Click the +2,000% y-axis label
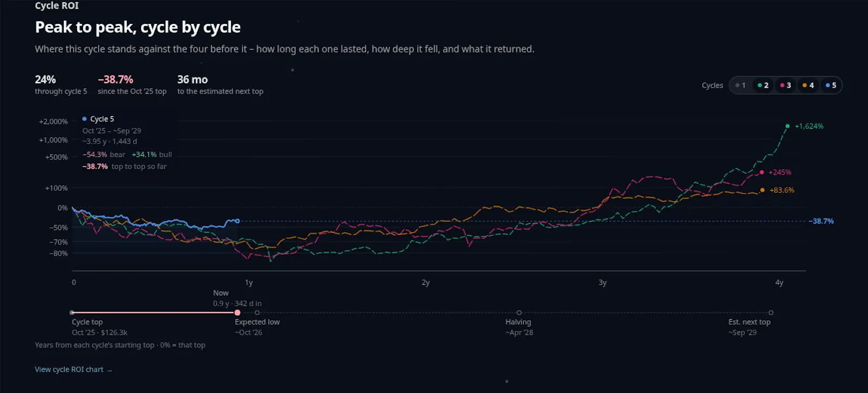This screenshot has width=868, height=393. point(53,121)
